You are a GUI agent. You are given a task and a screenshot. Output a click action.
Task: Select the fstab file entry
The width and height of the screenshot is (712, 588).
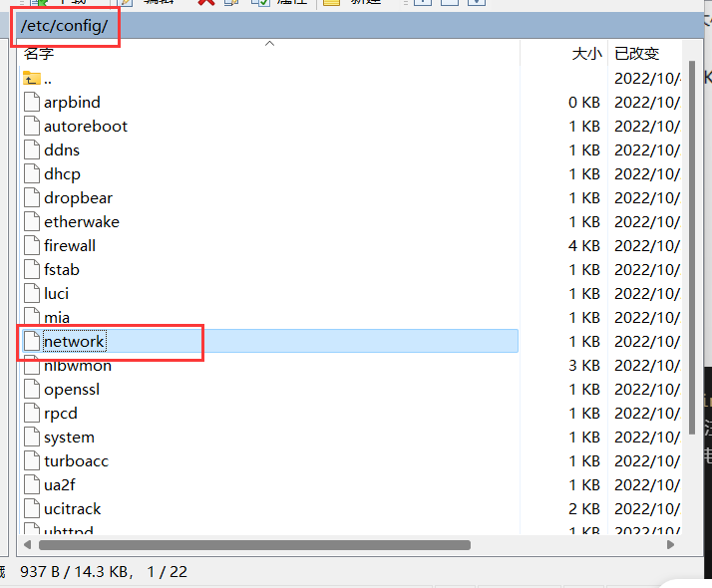click(62, 269)
